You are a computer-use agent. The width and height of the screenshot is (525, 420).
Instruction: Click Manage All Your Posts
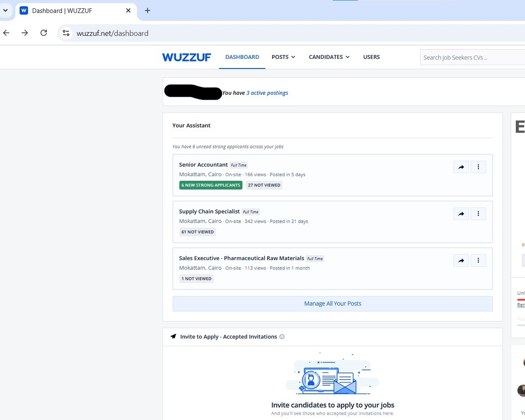pos(332,304)
